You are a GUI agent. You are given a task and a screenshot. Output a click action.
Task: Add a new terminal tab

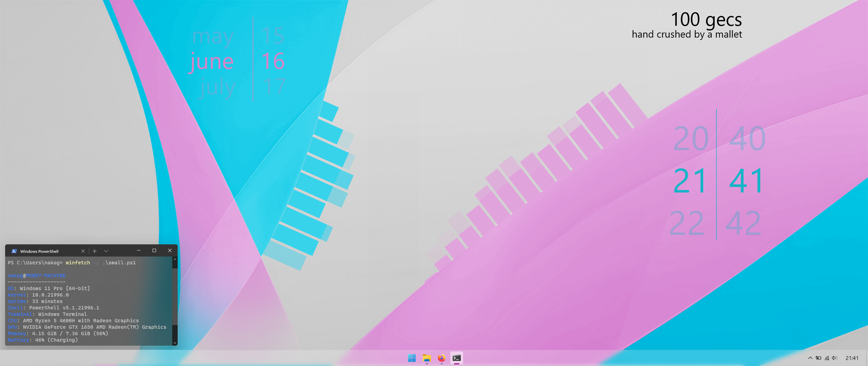95,251
